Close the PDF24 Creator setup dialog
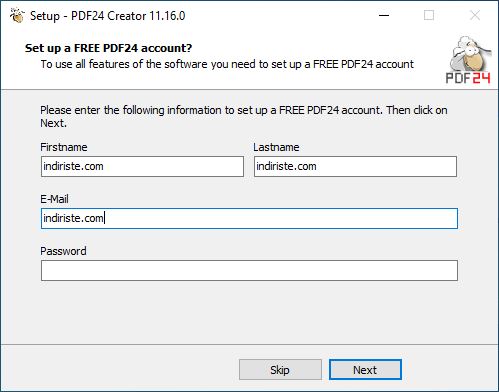The image size is (499, 392). 475,15
